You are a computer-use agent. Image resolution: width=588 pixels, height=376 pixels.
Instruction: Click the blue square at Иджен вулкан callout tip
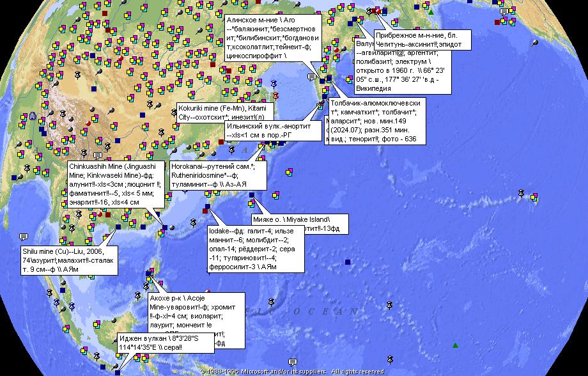click(x=118, y=373)
